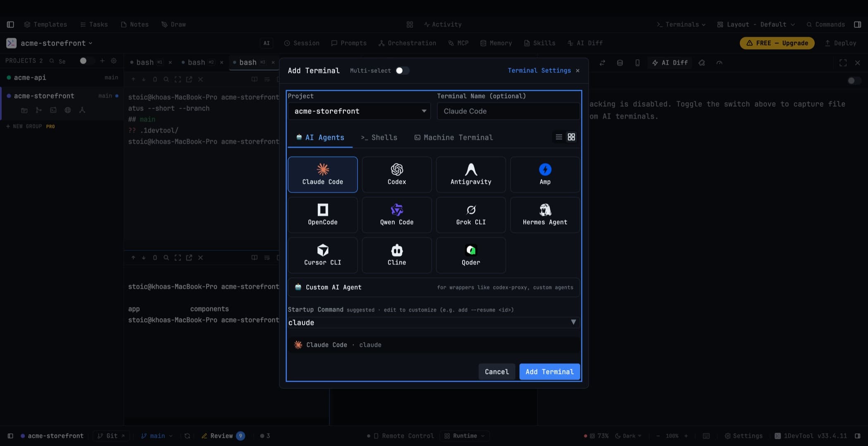Select the acme-api project row
The image size is (868, 446).
(62, 77)
